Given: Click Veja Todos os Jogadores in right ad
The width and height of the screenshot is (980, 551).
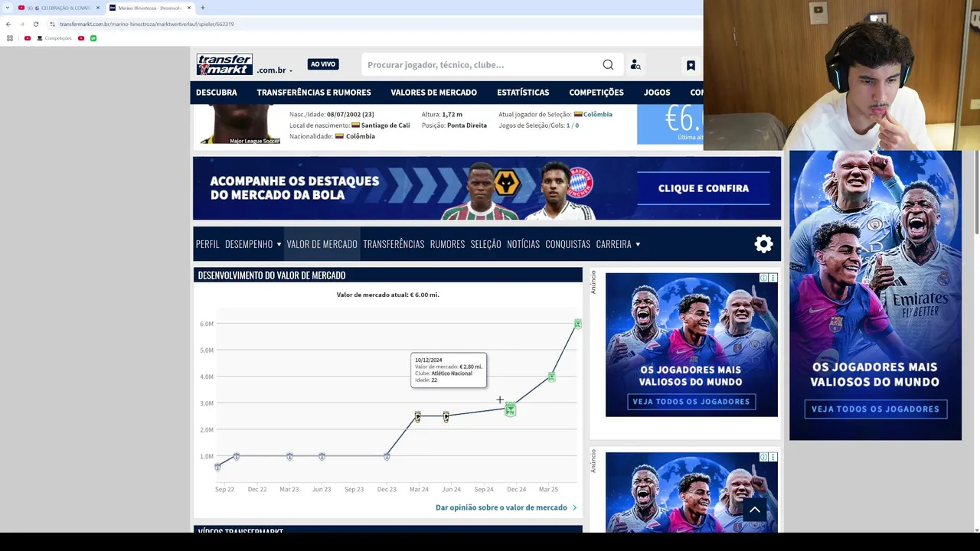Looking at the screenshot, I should [875, 409].
